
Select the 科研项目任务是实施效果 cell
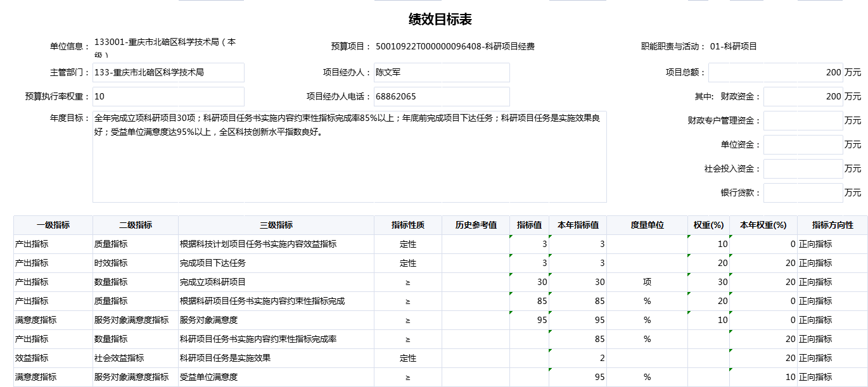(276, 358)
